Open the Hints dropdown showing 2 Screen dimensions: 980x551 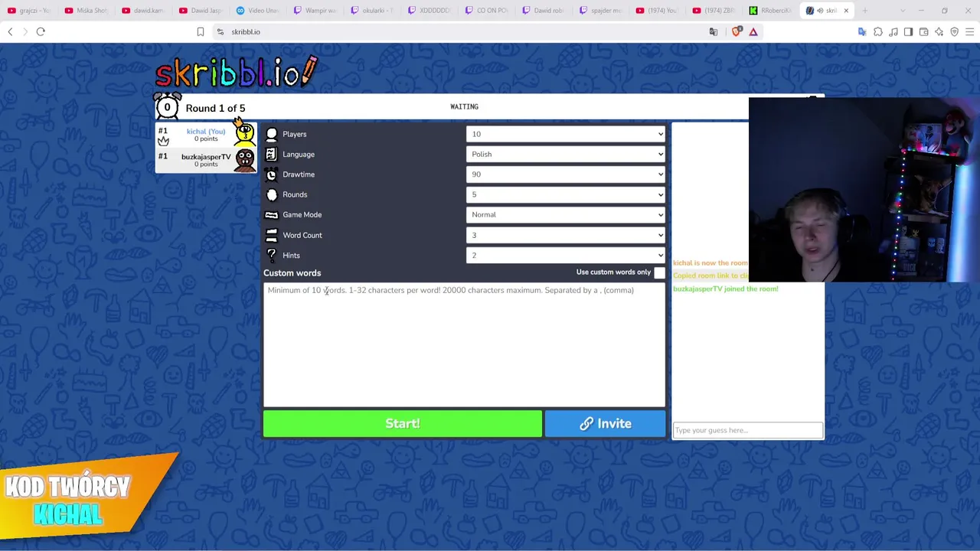565,256
